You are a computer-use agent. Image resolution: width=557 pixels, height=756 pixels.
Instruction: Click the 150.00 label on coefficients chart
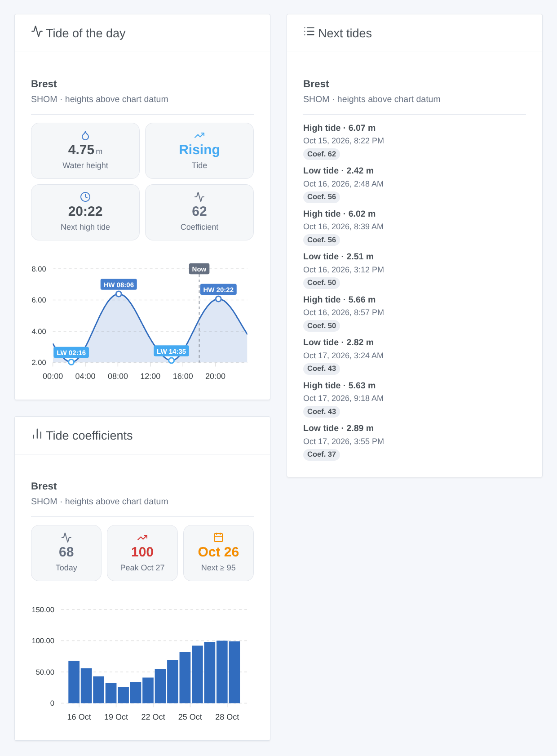coord(43,610)
